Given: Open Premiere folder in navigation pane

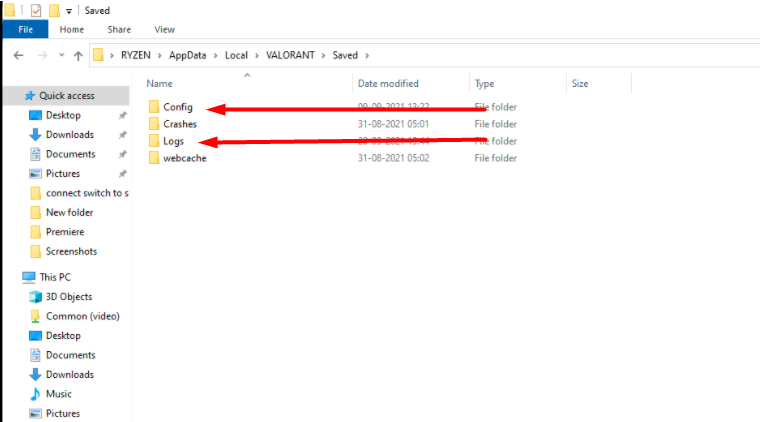Looking at the screenshot, I should pyautogui.click(x=65, y=232).
